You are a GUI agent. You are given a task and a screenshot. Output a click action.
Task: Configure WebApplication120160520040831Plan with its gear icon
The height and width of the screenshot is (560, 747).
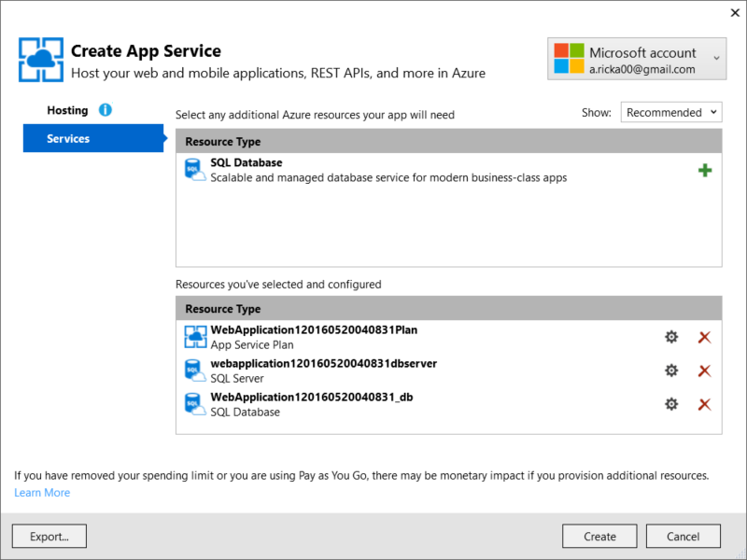point(671,337)
